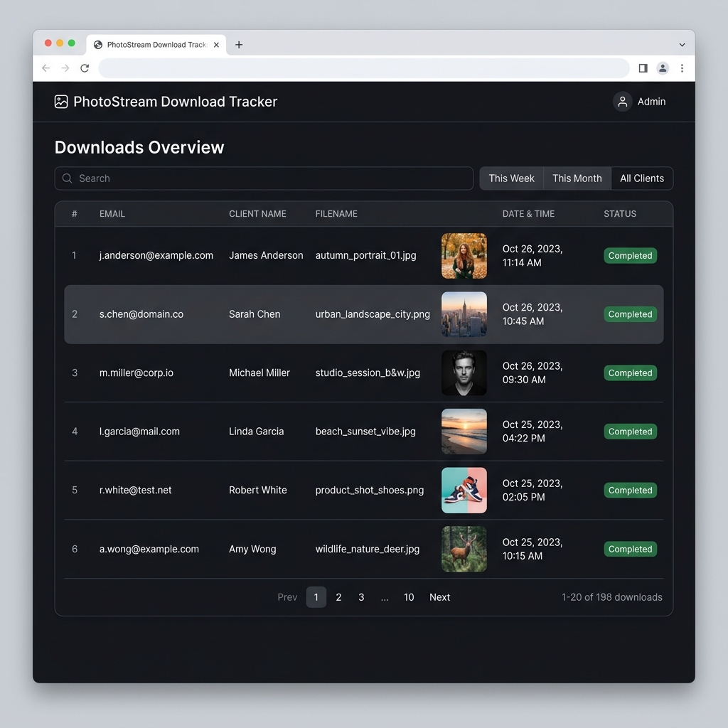The image size is (728, 728).
Task: Click the browser forward arrow
Action: (65, 68)
